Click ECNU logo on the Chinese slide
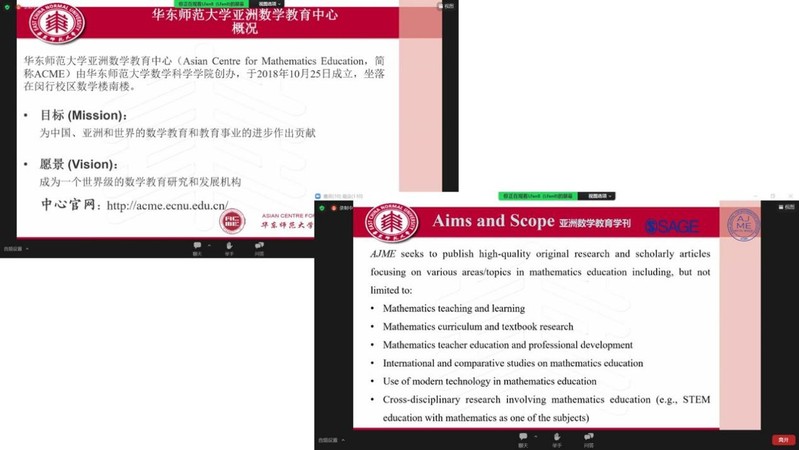 [57, 22]
